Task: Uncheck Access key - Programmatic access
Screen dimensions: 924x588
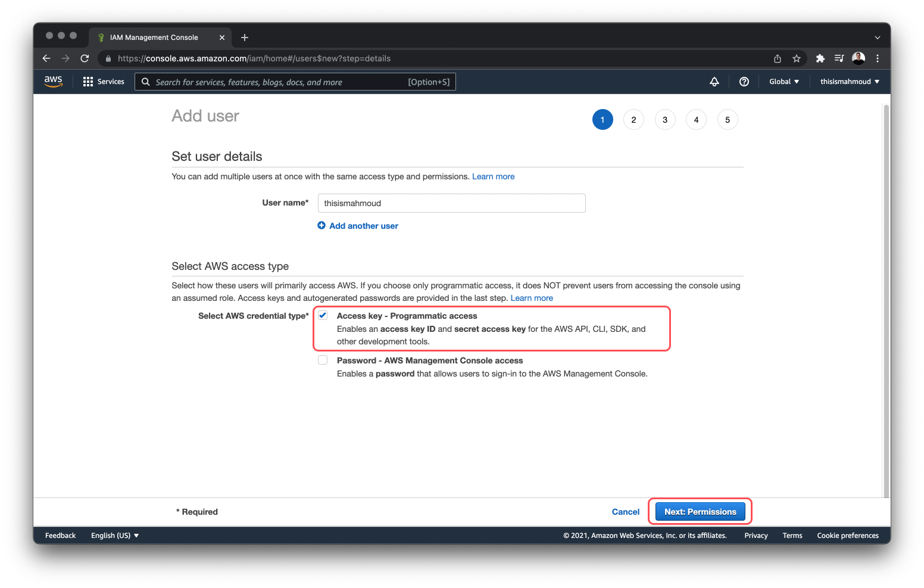Action: tap(323, 316)
